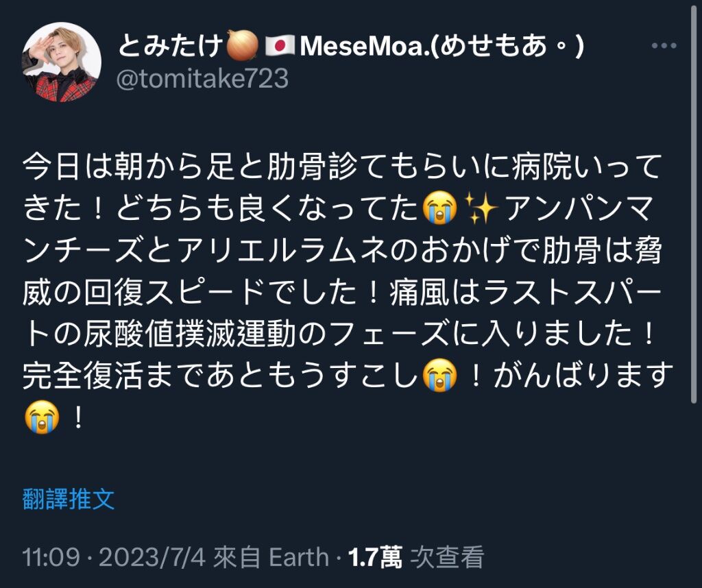Tap the crying emoji after 良くなってた

coord(441,208)
